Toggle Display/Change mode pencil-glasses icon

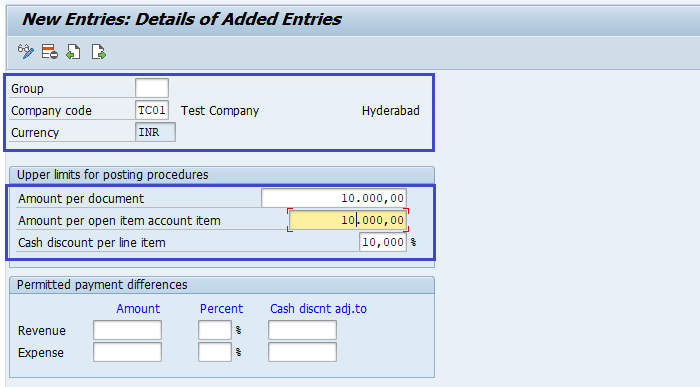point(25,52)
